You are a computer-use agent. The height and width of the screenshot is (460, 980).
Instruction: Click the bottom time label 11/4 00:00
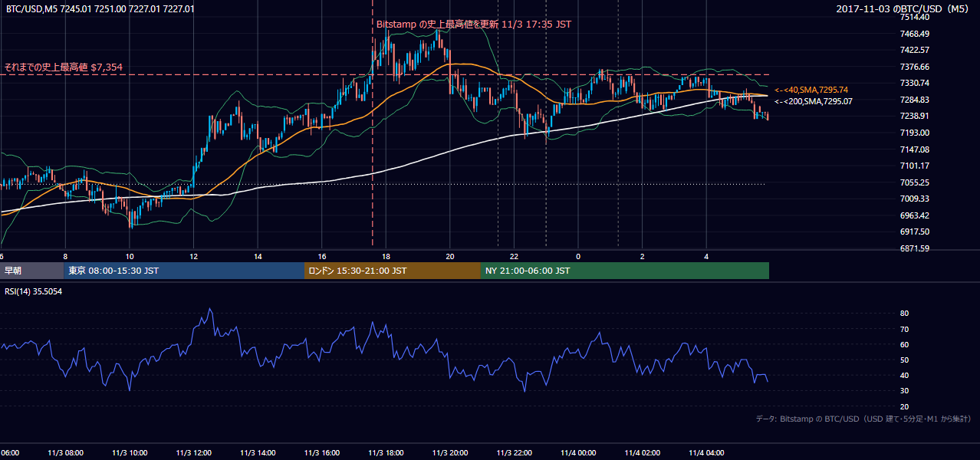(x=578, y=453)
